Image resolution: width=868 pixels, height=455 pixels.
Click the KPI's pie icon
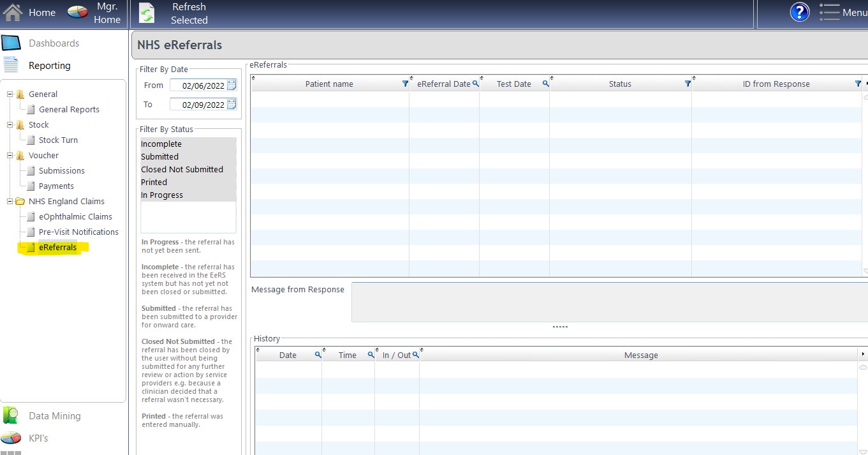11,438
